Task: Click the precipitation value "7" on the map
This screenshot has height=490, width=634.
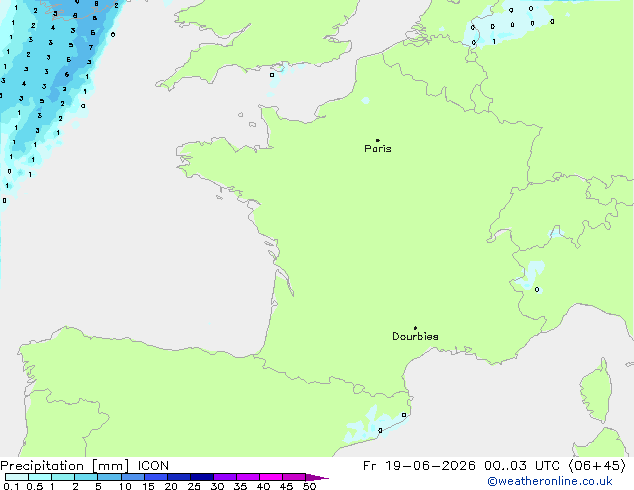Action: (91, 47)
